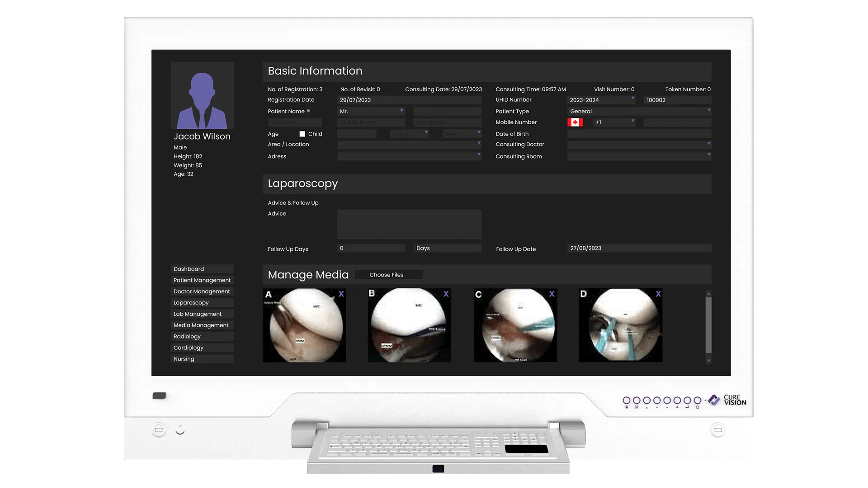This screenshot has height=488, width=868.
Task: Tap the menu list button on the monitor bezel
Action: point(637,400)
